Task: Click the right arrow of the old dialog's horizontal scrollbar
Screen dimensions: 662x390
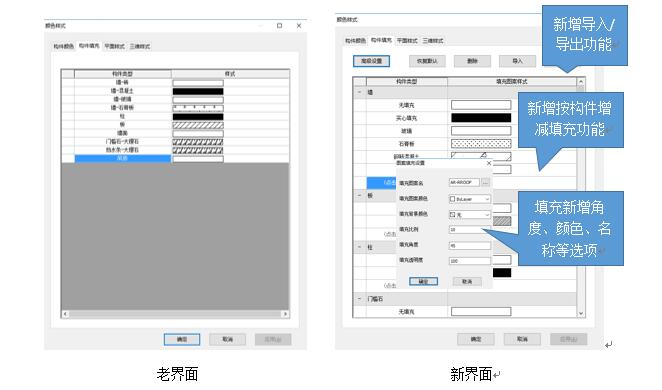Action: click(285, 314)
